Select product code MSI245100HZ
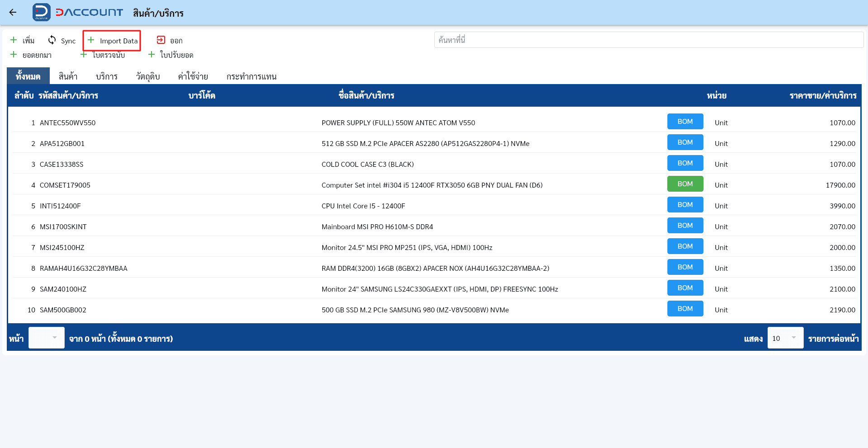 (x=62, y=248)
